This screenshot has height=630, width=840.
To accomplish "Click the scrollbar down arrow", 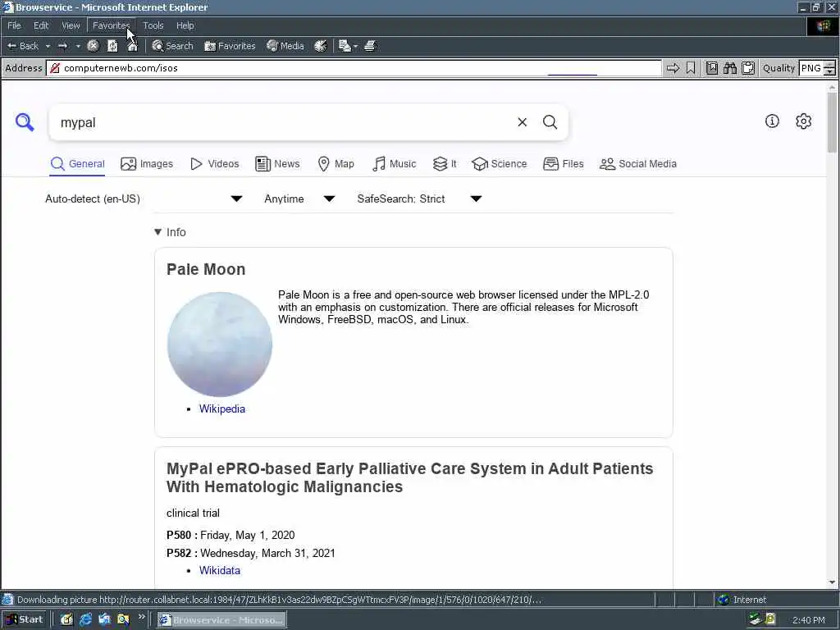I will [x=832, y=582].
